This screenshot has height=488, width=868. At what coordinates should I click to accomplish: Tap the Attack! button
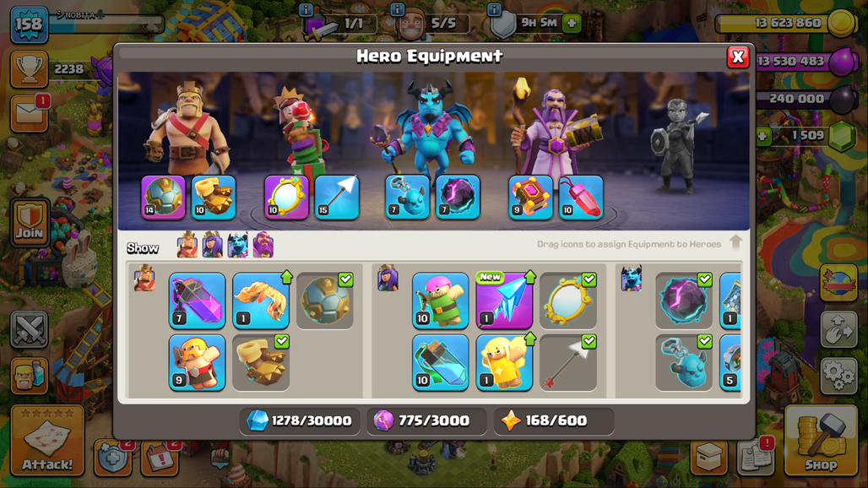pos(47,441)
